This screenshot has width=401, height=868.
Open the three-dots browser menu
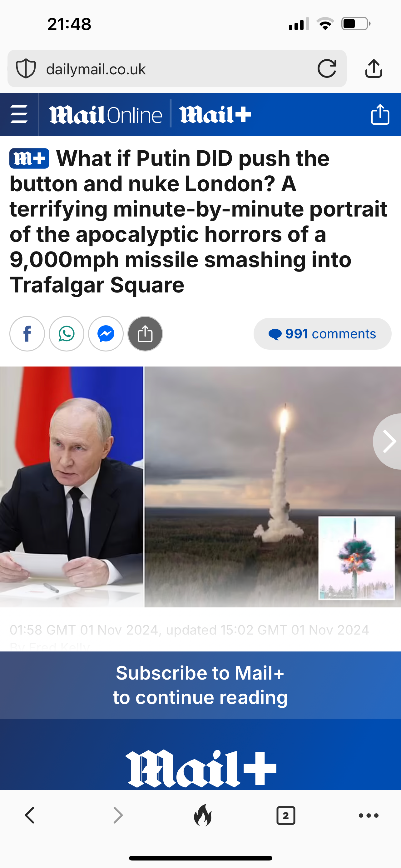(369, 816)
